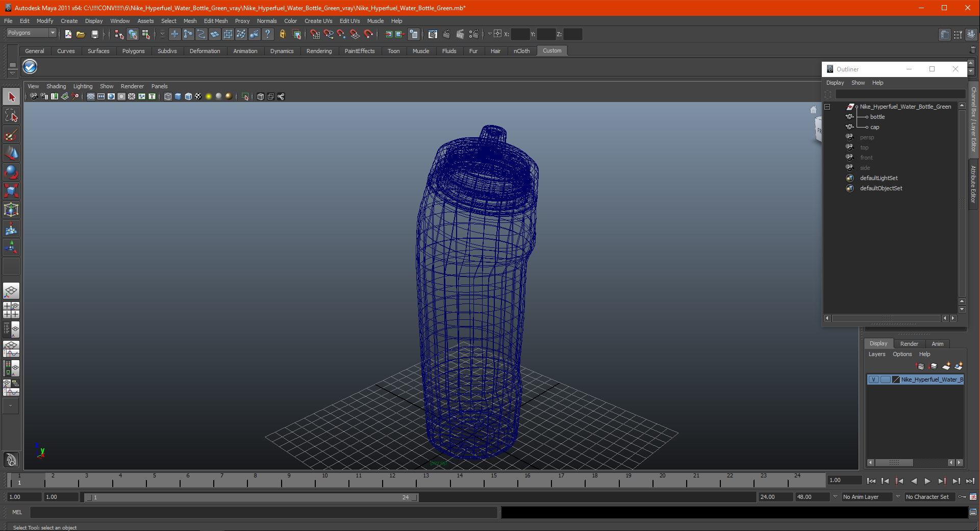This screenshot has height=531, width=980.
Task: Click the left-hand layout list expand arrow at the bottom
Action: tap(11, 406)
